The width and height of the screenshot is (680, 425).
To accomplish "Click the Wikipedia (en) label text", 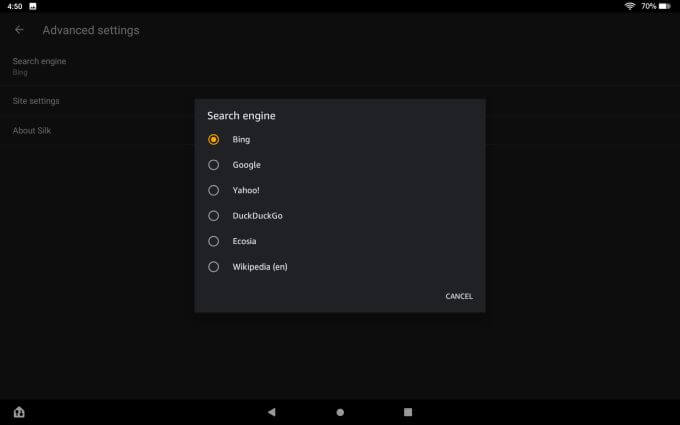I will pos(260,267).
